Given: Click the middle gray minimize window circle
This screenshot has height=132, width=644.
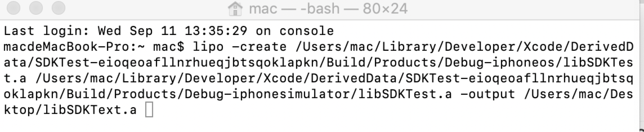Looking at the screenshot, I should coord(36,8).
